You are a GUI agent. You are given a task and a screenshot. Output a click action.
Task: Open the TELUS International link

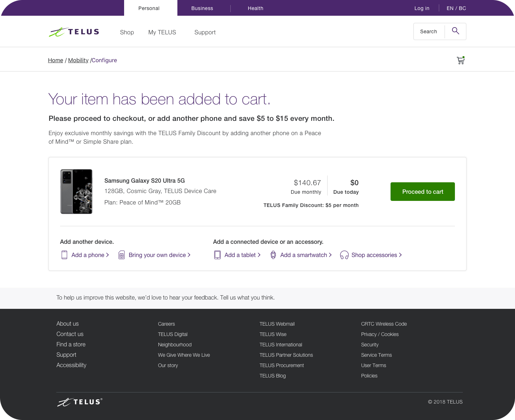coord(281,345)
